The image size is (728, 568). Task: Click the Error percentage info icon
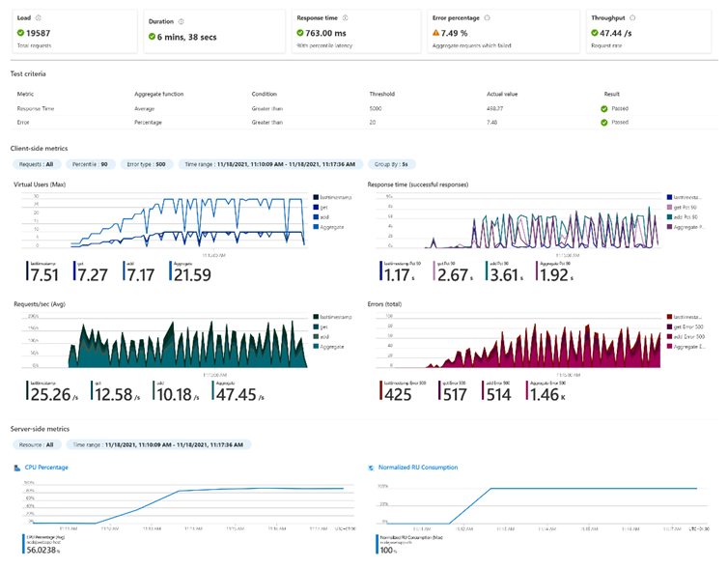(x=487, y=17)
